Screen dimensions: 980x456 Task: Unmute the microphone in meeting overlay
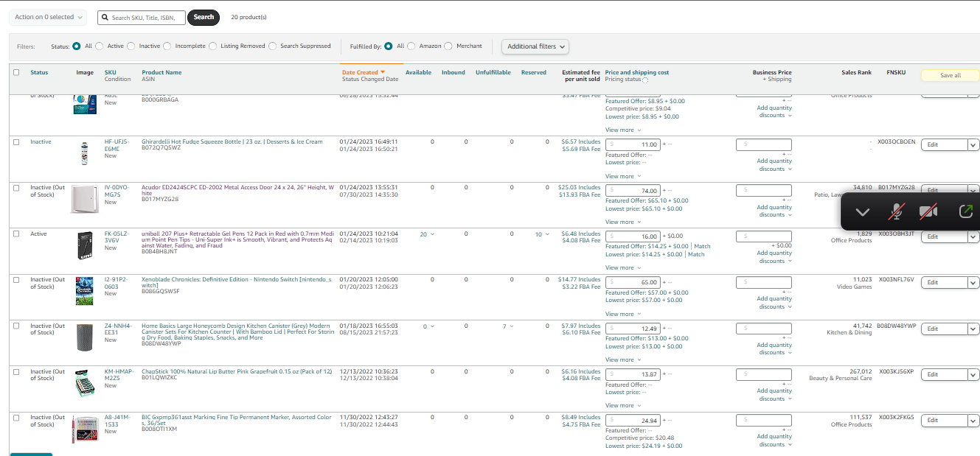click(x=896, y=212)
